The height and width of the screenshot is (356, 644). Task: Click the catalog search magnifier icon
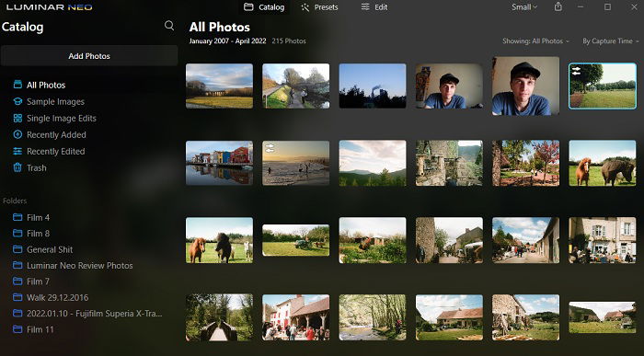pyautogui.click(x=168, y=26)
